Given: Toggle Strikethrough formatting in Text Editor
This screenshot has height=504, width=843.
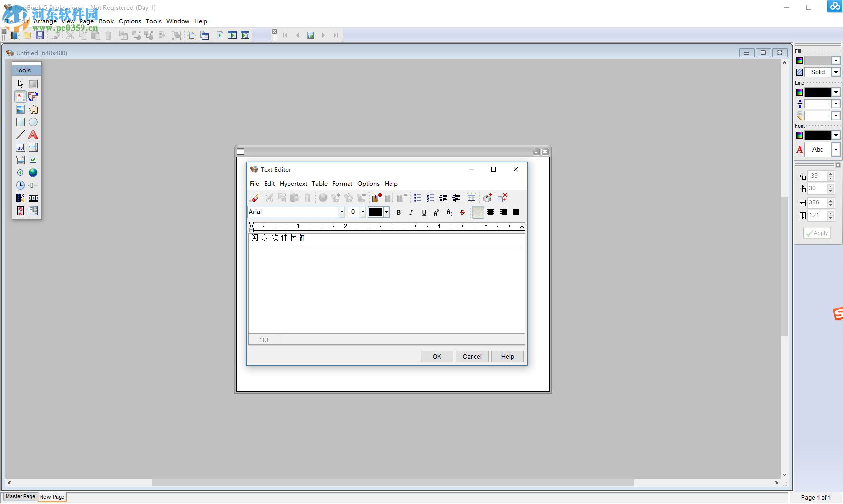Looking at the screenshot, I should coord(462,212).
